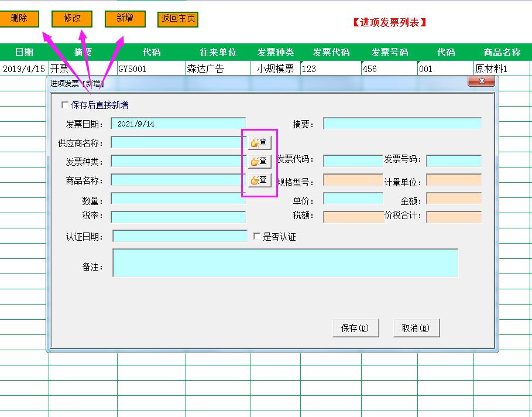
Task: Click the 认证日期 input field
Action: (x=179, y=235)
